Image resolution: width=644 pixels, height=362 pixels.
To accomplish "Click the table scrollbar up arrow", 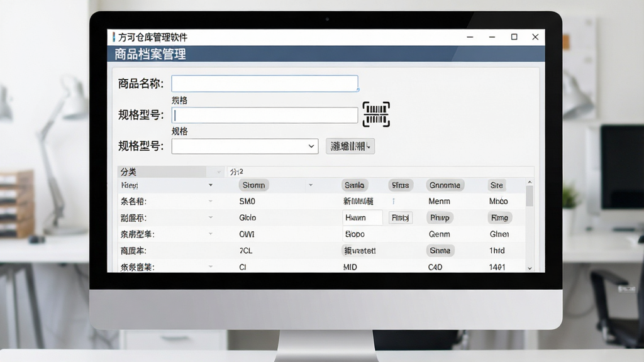I will (x=530, y=182).
